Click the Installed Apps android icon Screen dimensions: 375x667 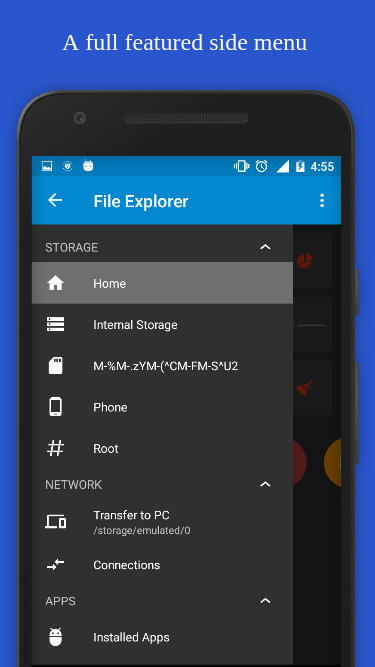pos(56,637)
